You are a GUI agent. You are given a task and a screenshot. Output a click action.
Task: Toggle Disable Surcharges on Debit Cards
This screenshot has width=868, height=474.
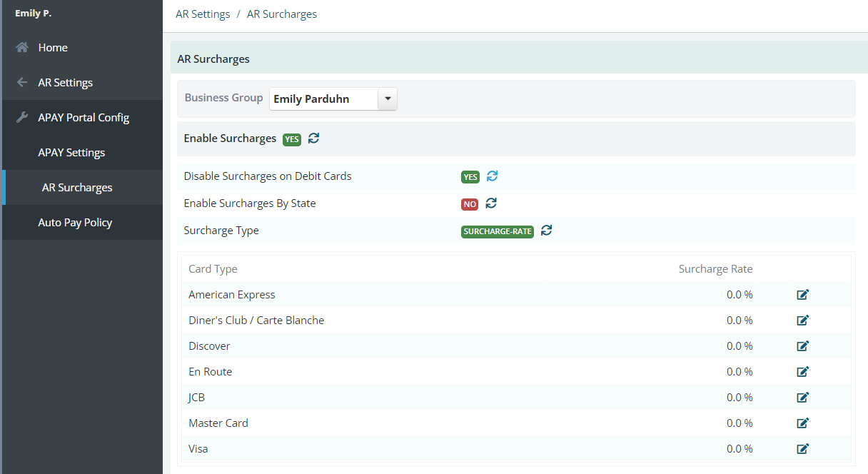[x=492, y=176]
